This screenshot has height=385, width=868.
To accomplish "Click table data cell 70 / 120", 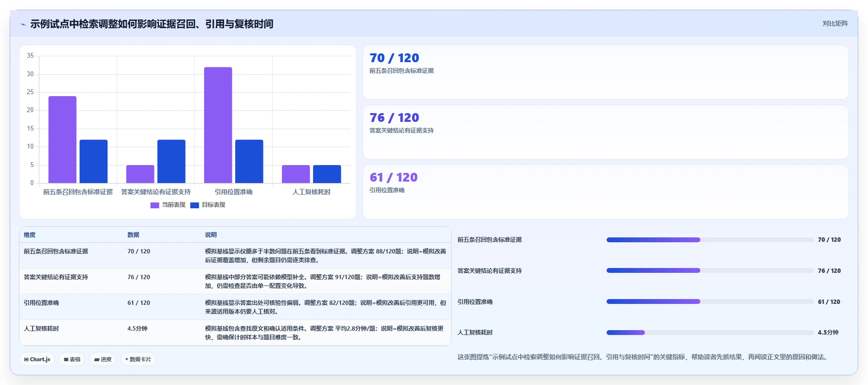I will point(139,251).
